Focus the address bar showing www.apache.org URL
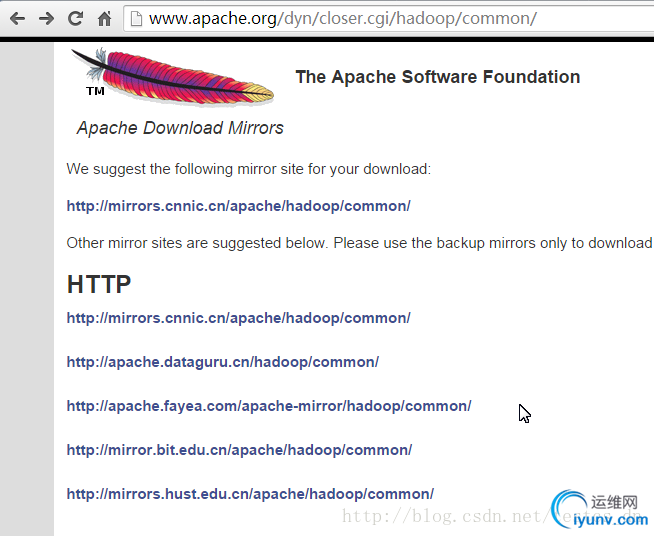This screenshot has width=654, height=536. 389,18
